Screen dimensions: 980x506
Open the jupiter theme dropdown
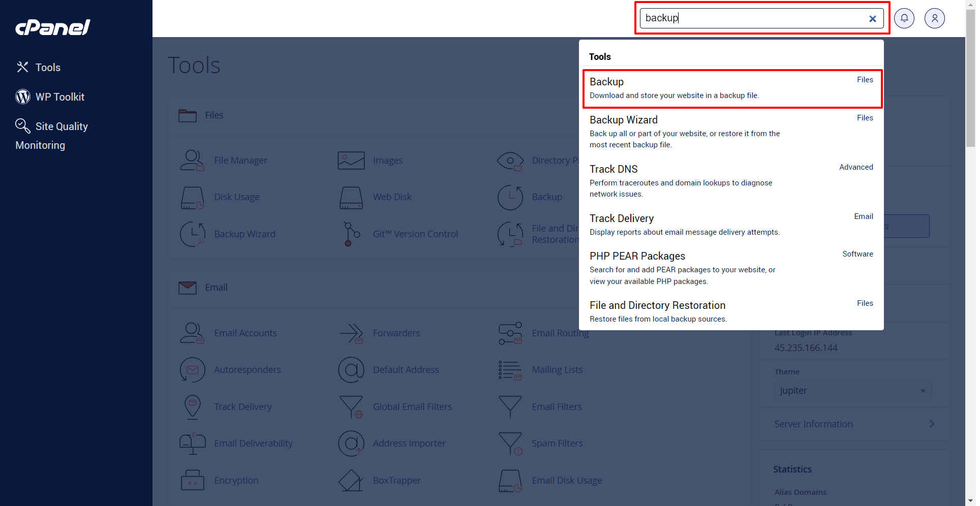click(852, 391)
